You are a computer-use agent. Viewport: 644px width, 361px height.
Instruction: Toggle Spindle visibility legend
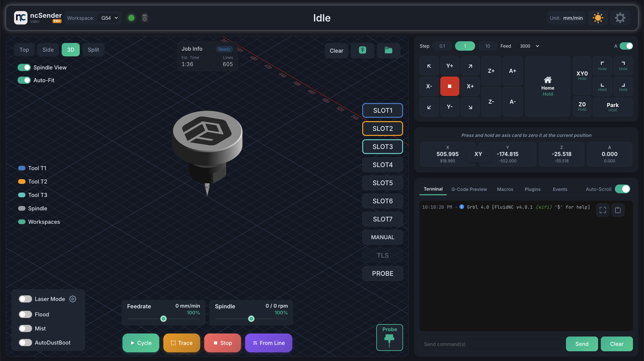click(33, 208)
